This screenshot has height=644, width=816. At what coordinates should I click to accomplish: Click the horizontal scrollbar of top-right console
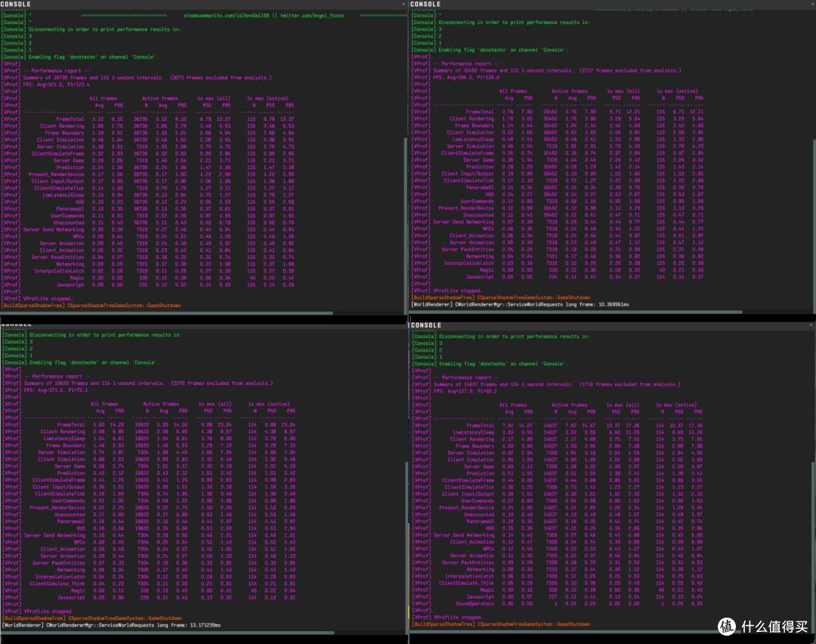tap(576, 312)
